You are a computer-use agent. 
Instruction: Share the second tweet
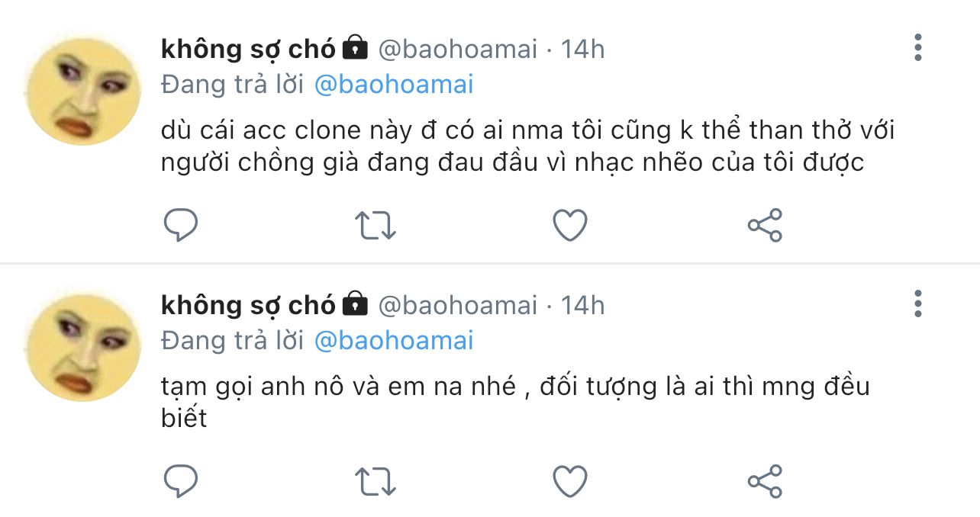764,481
